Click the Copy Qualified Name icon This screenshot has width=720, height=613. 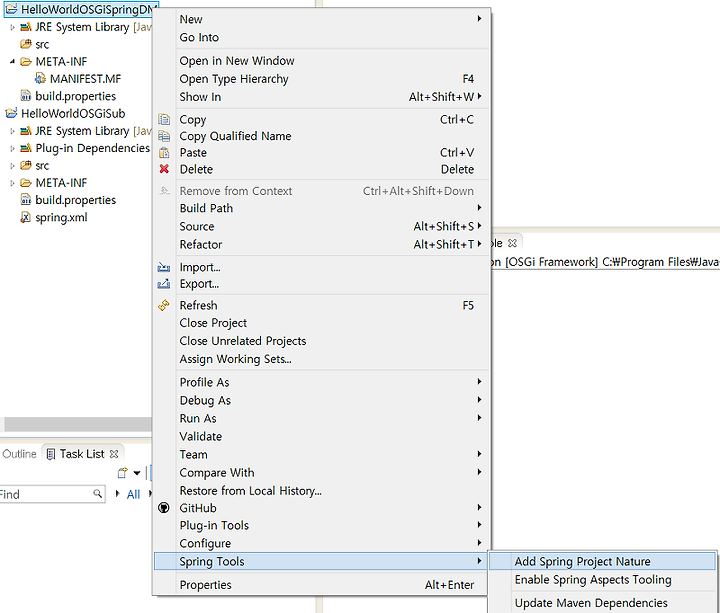pos(164,136)
